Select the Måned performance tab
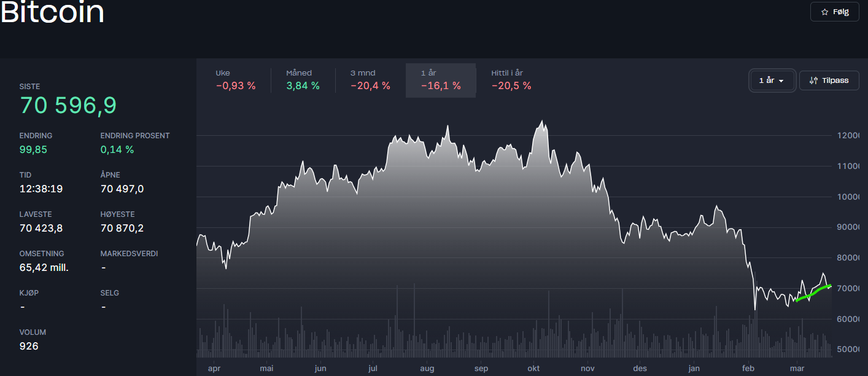This screenshot has width=868, height=376. [303, 80]
